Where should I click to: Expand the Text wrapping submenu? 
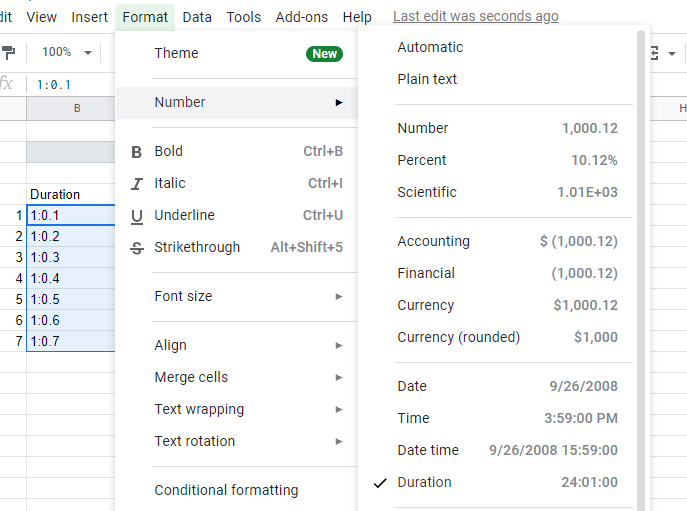coord(237,409)
